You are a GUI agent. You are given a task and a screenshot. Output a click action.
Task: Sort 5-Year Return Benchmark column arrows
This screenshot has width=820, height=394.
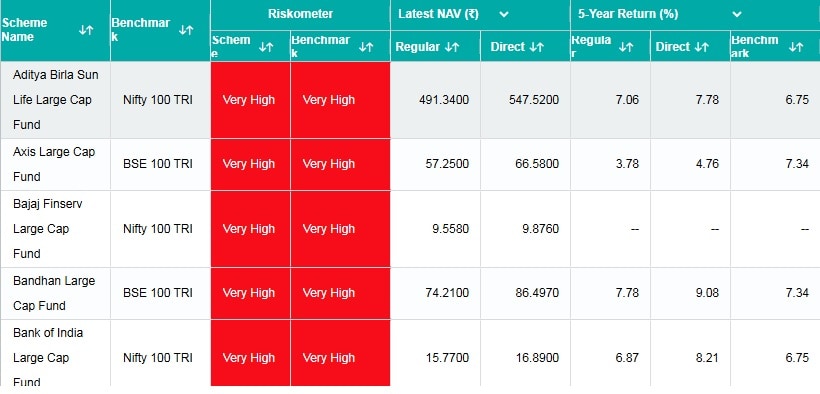pos(796,47)
